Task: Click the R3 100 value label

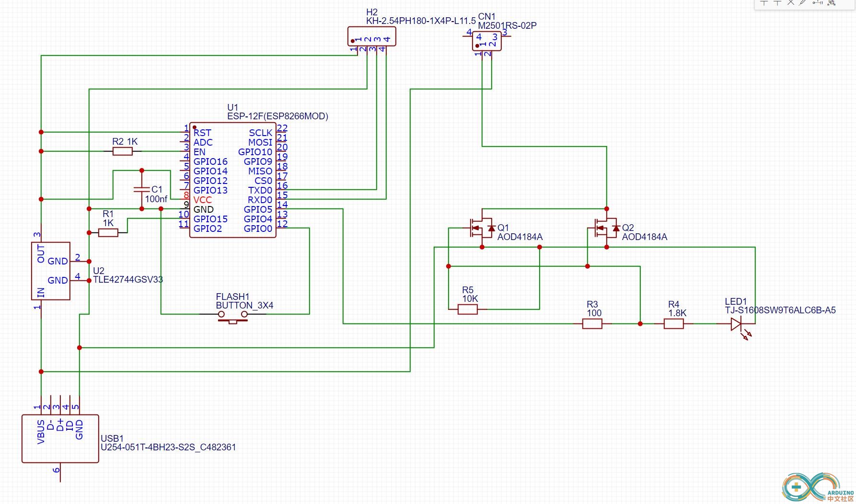Action: pos(594,313)
